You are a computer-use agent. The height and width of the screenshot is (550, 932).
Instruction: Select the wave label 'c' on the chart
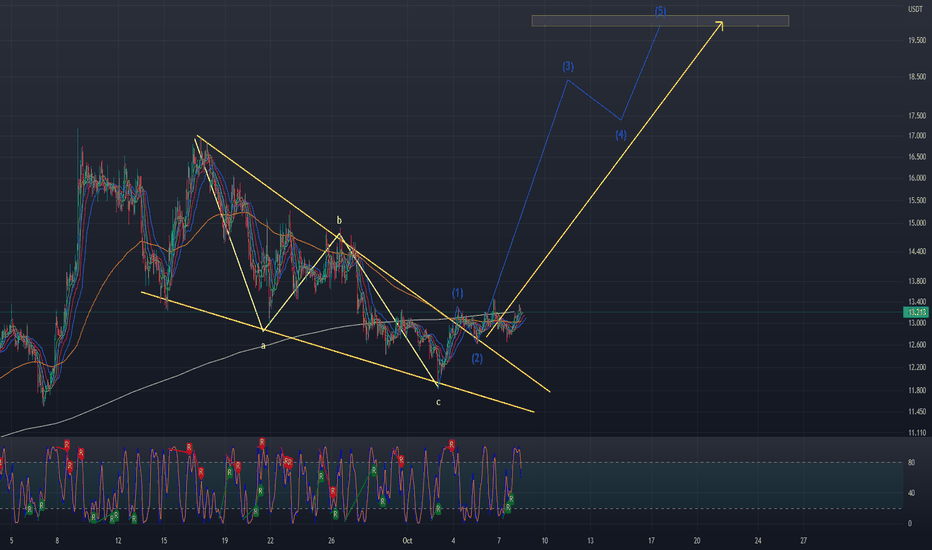tap(439, 403)
